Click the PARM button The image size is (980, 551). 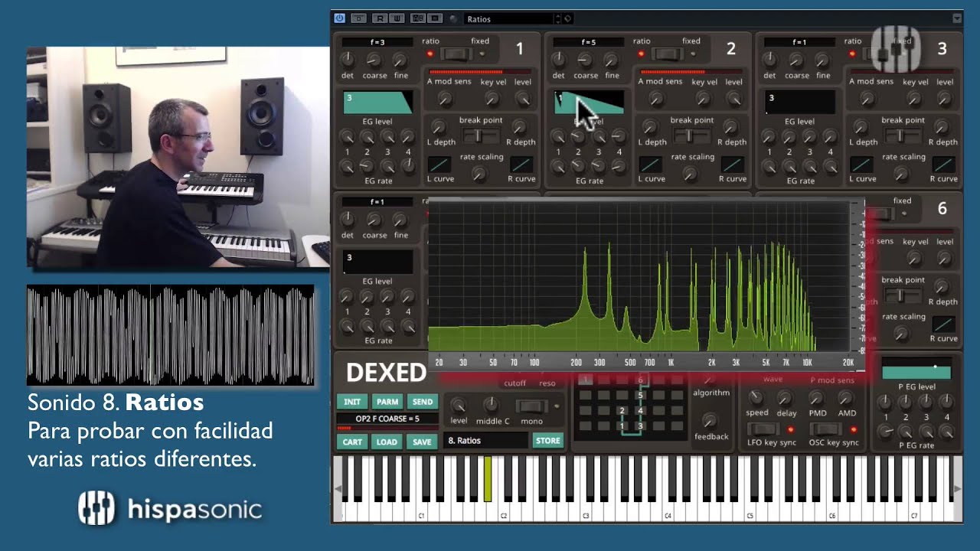(x=387, y=402)
